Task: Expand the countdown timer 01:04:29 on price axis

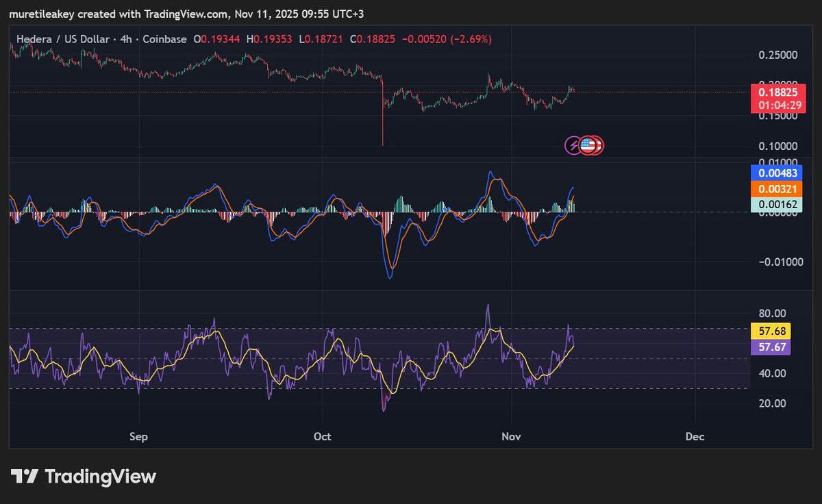Action: [777, 105]
